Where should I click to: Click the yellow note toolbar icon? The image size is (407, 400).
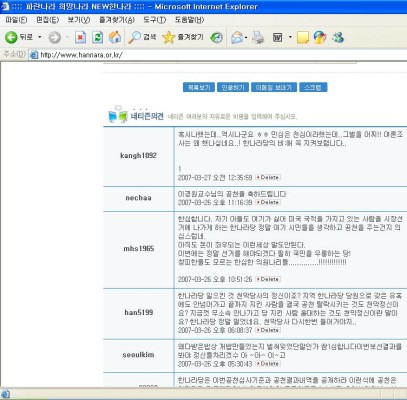click(x=303, y=37)
